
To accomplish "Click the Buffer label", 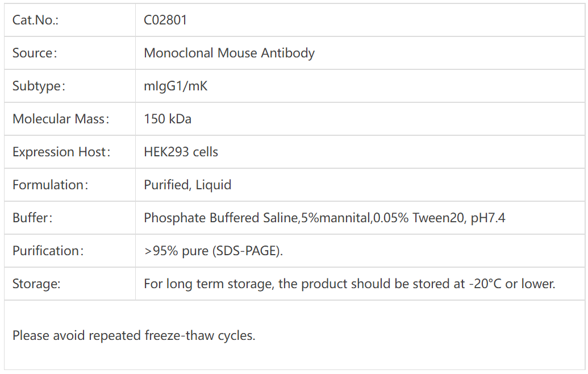I will (x=32, y=218).
